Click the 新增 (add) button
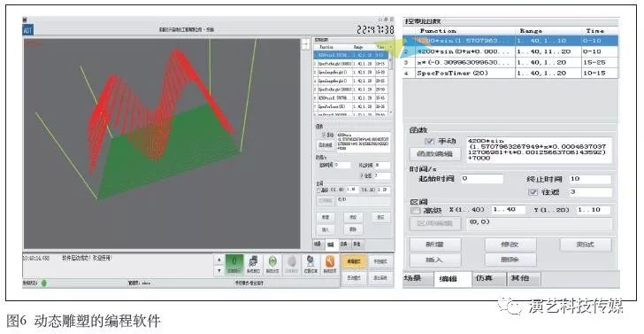This screenshot has width=644, height=334. 435,245
